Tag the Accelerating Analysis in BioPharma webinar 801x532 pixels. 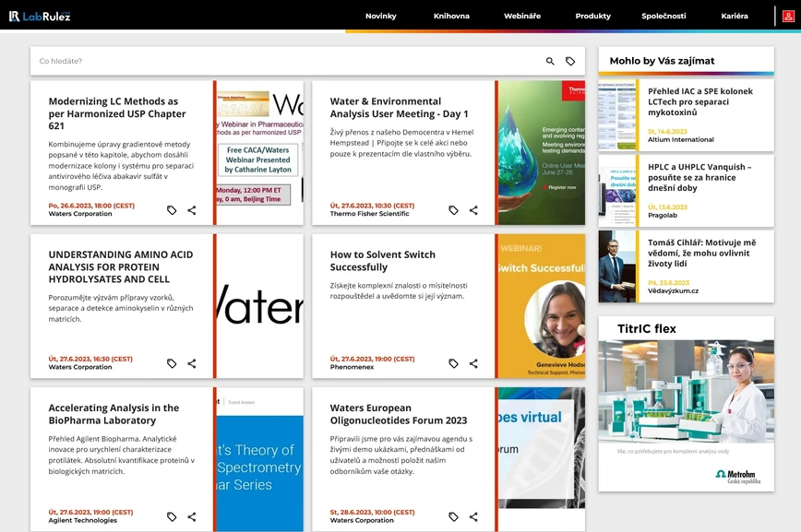(x=172, y=516)
